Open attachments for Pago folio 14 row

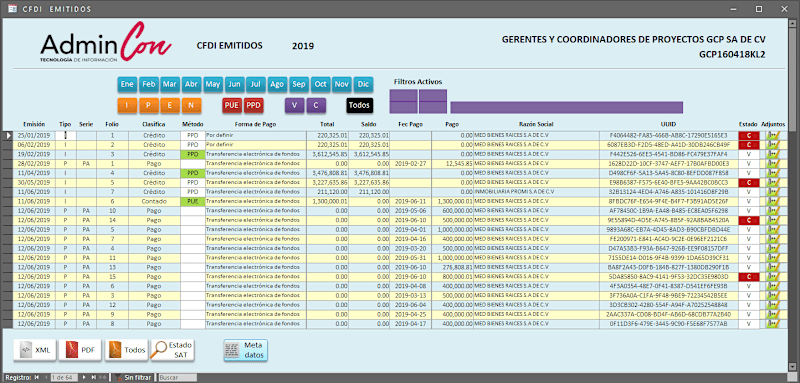point(774,220)
